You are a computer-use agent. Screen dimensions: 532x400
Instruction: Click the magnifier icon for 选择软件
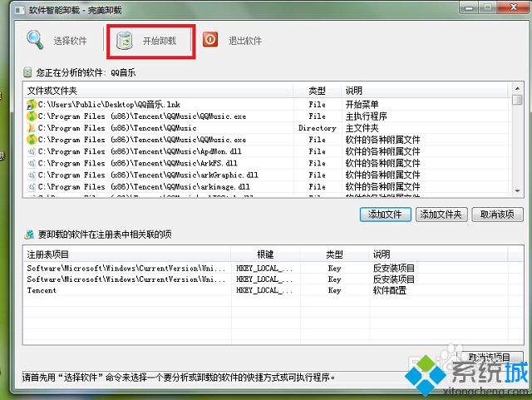click(x=35, y=40)
